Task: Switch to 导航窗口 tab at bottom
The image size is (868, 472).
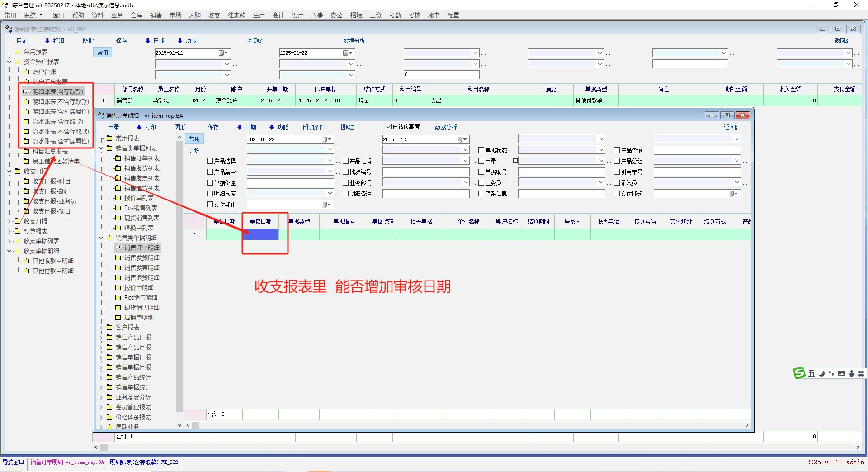Action: pos(13,462)
